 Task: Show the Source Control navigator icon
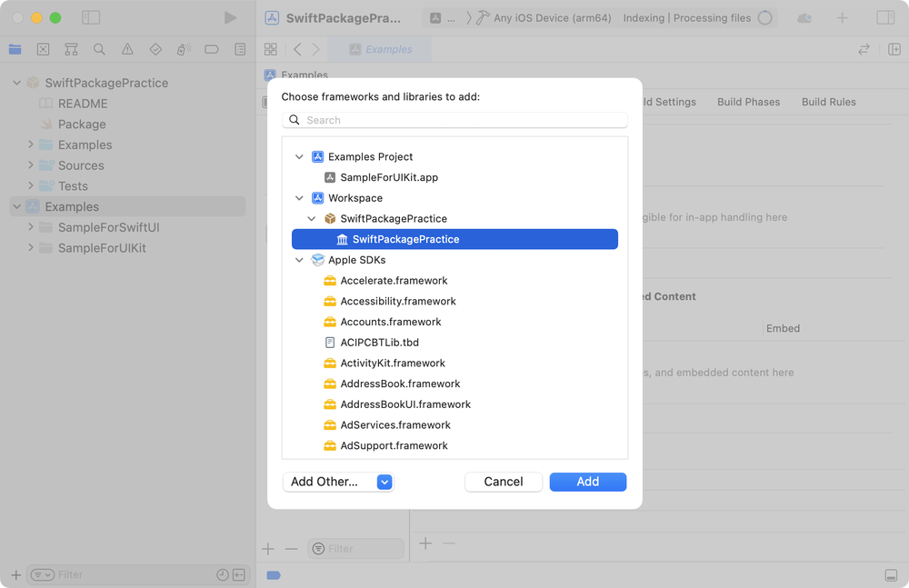[43, 50]
